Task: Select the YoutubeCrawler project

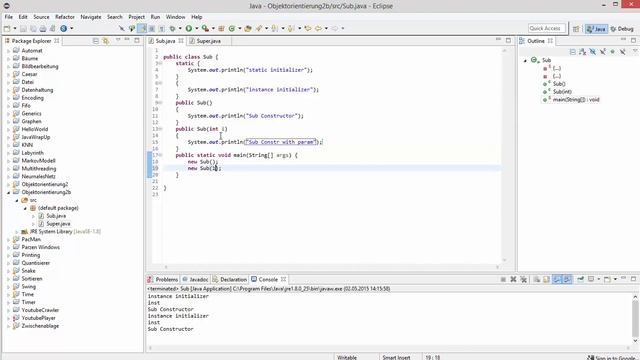Action: tap(40, 310)
